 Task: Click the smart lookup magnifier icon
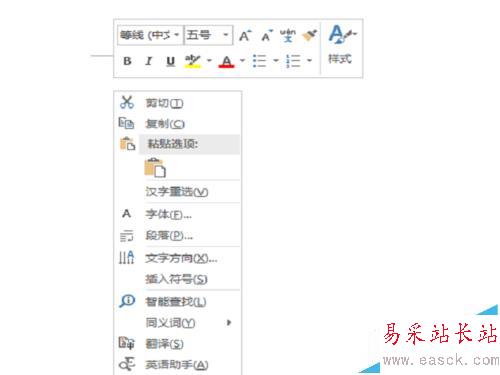click(127, 301)
